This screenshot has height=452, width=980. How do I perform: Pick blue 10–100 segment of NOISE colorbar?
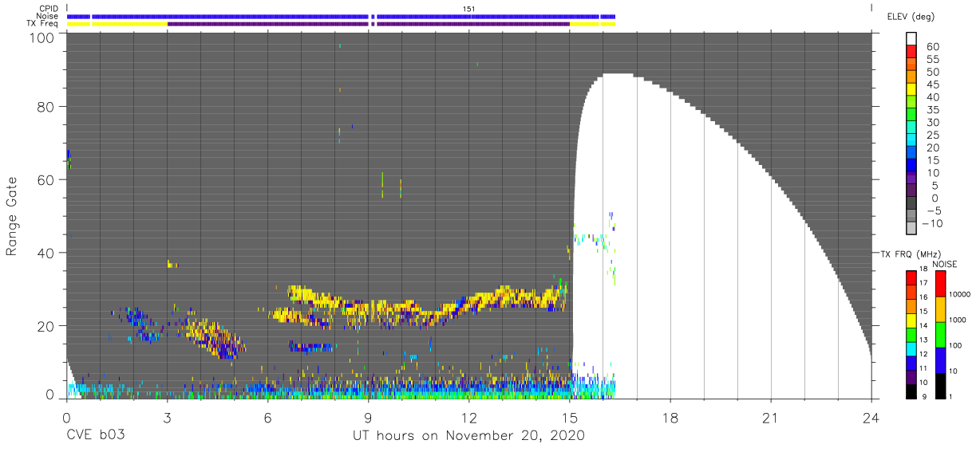point(940,360)
